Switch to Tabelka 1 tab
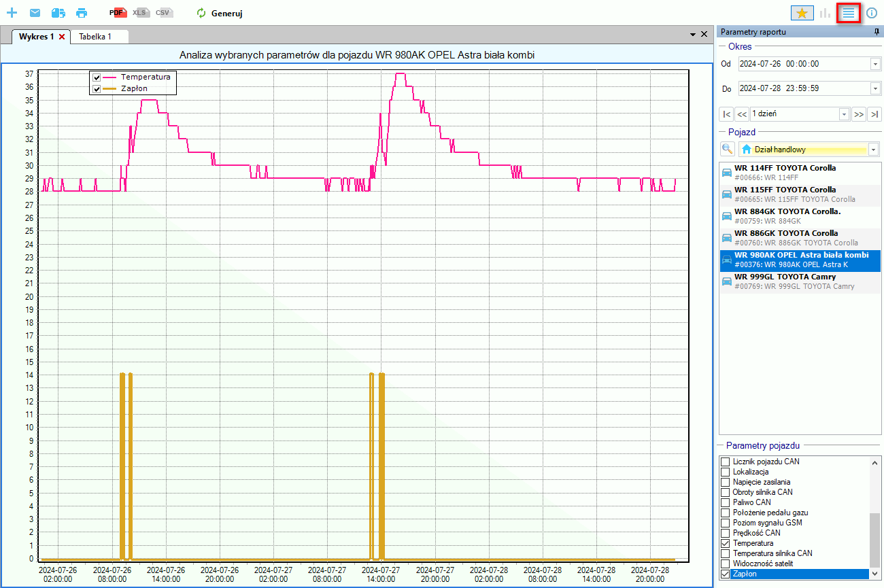The height and width of the screenshot is (588, 884). tap(95, 36)
